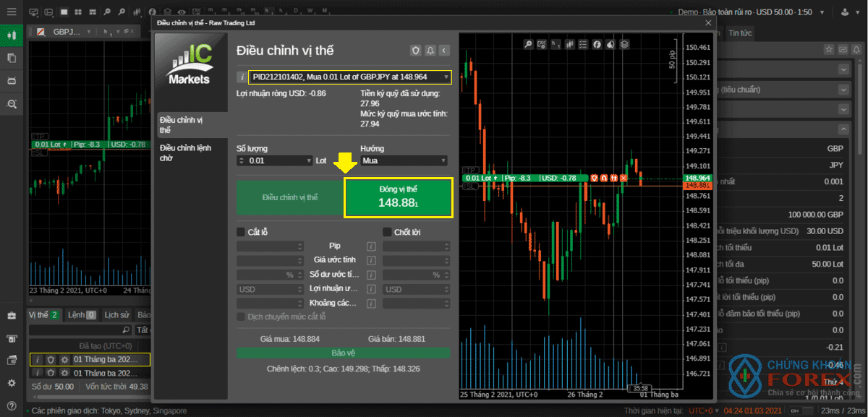Open the USD dropdown under Cắt lỗ
Image resolution: width=868 pixels, height=417 pixels.
[x=270, y=289]
